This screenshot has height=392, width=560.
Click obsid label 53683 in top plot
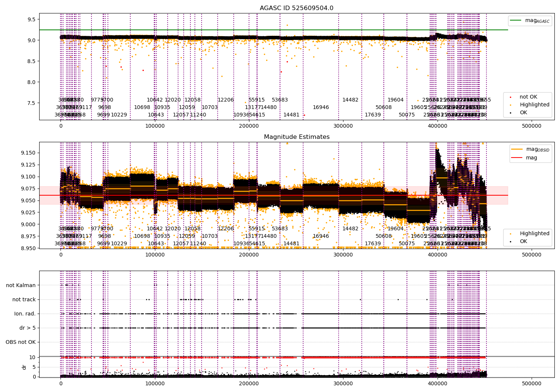[280, 100]
